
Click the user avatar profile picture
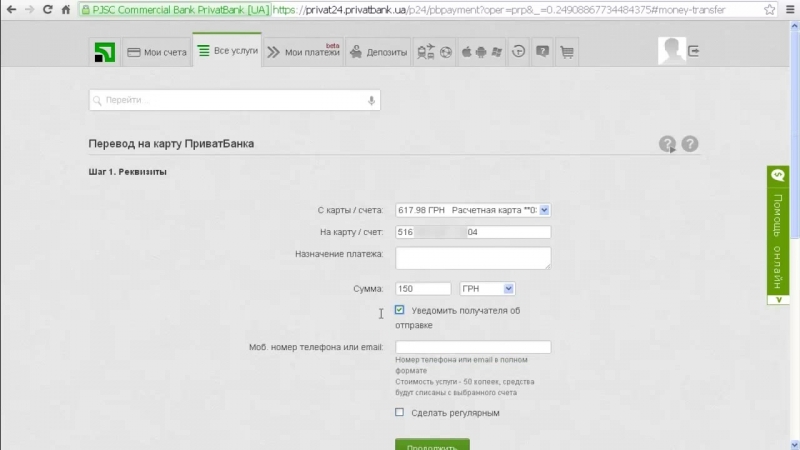[x=671, y=50]
